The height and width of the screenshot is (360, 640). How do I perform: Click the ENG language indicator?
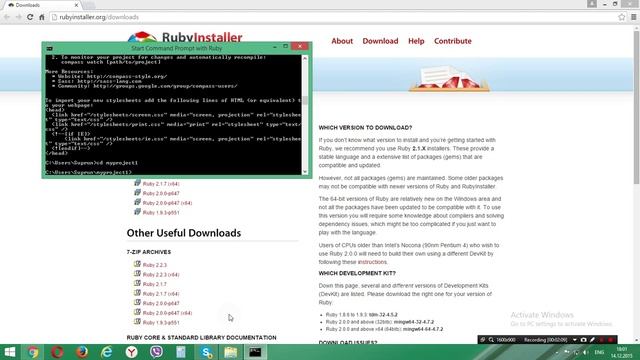[x=599, y=352]
